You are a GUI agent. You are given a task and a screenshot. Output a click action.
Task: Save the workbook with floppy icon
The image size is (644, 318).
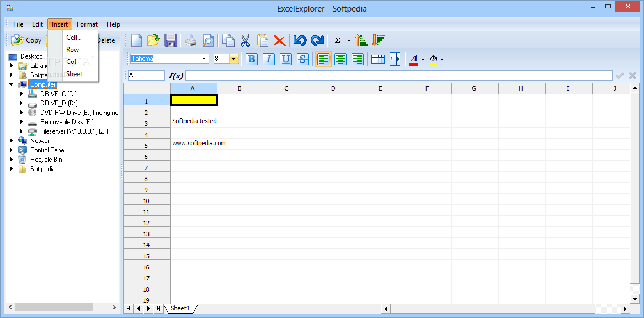tap(171, 40)
